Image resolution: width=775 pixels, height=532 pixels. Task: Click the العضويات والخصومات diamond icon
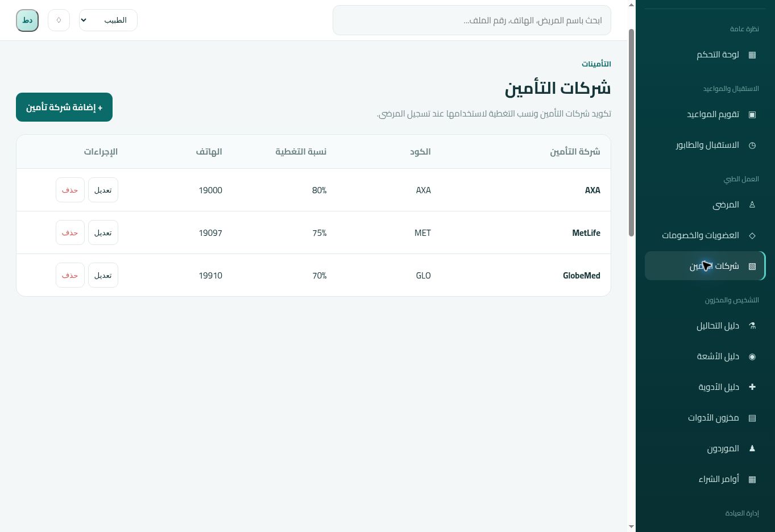tap(752, 235)
